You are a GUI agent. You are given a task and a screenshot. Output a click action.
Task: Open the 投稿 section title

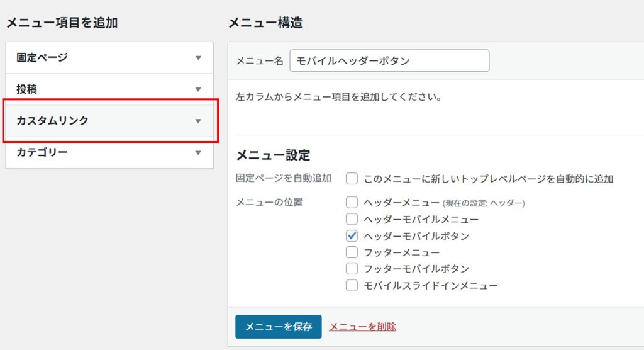coord(27,89)
